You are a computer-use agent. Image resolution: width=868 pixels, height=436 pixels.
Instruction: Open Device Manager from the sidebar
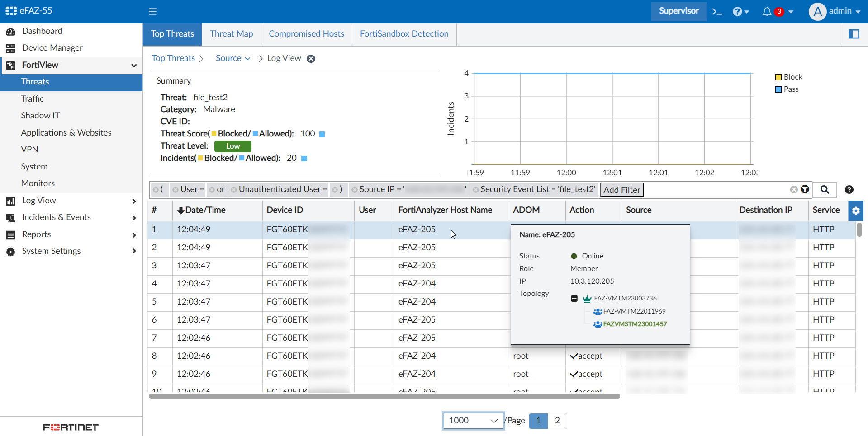52,47
